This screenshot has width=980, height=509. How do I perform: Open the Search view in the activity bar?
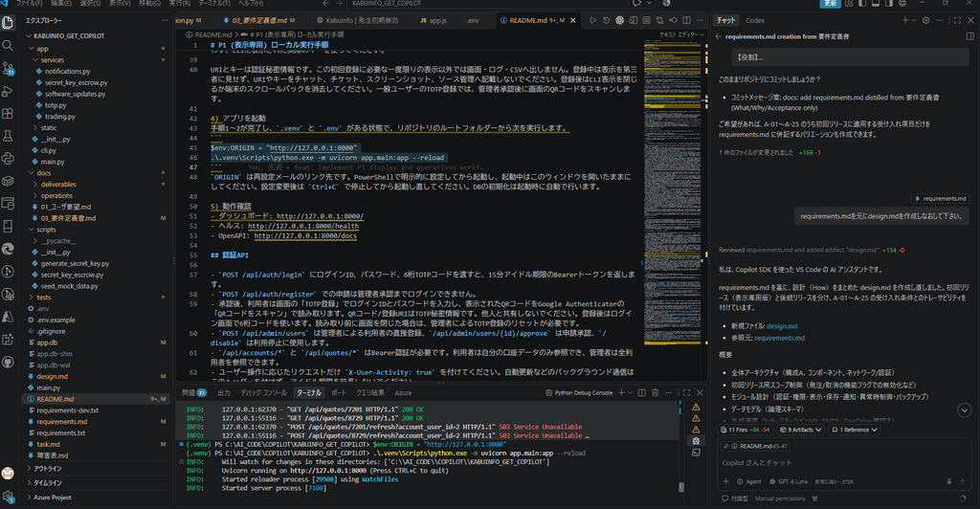pyautogui.click(x=8, y=46)
